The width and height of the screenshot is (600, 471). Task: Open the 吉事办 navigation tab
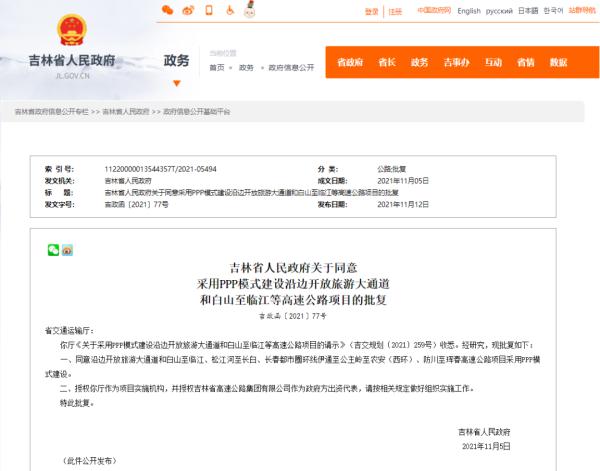[x=457, y=62]
